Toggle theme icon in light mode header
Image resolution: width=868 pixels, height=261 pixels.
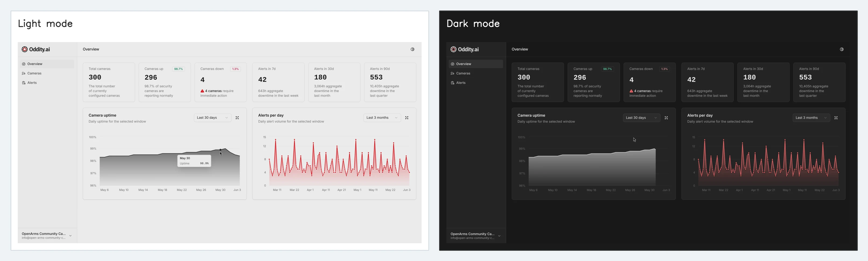pyautogui.click(x=412, y=49)
